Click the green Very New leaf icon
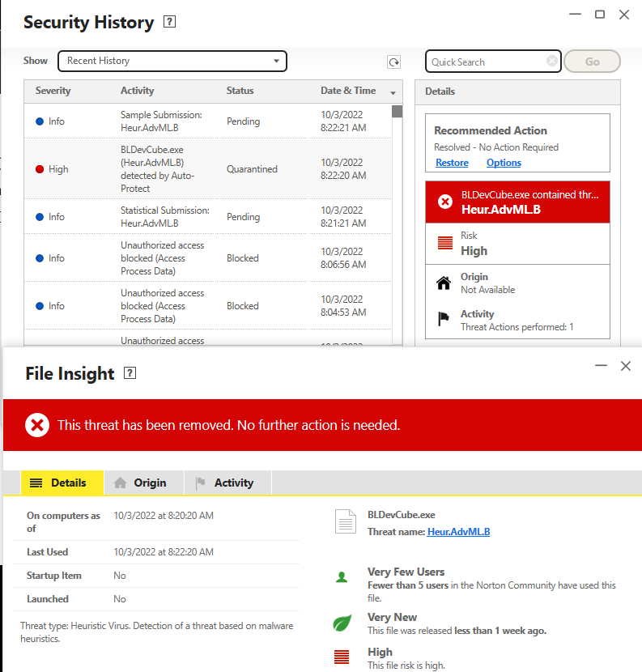 (342, 623)
